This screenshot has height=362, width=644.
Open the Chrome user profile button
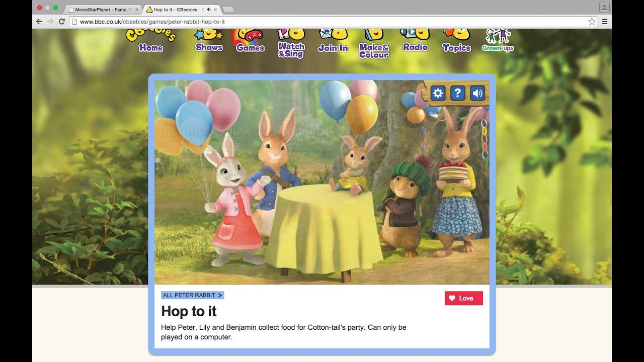604,8
